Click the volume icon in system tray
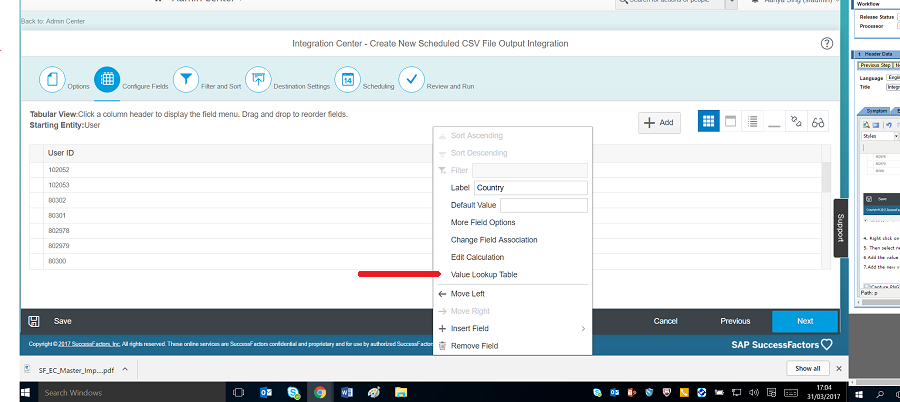 (x=754, y=392)
